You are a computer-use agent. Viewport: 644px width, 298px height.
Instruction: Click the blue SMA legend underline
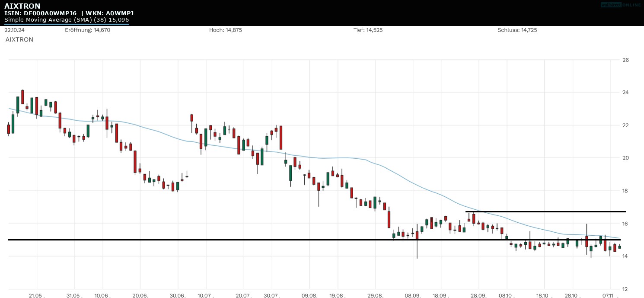(67, 24)
